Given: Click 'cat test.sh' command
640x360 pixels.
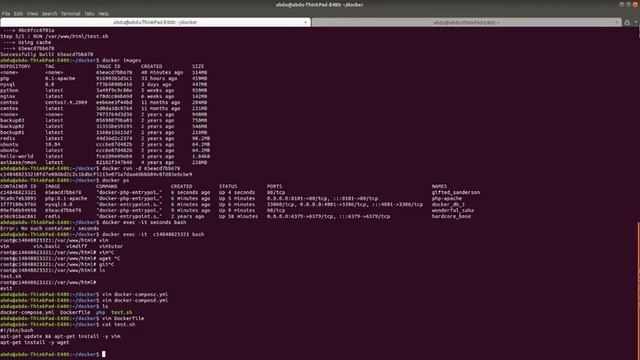Looking at the screenshot, I should (x=118, y=324).
